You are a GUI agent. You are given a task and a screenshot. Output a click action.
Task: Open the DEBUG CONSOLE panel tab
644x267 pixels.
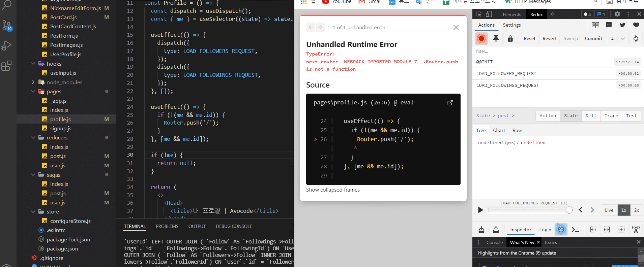(234, 226)
